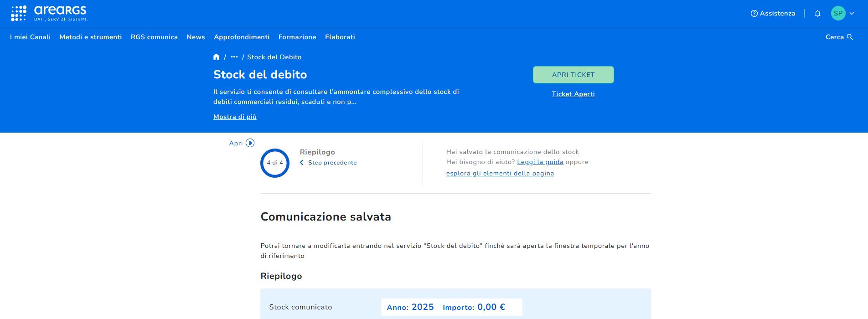Click the Assistenza help icon
The height and width of the screenshot is (319, 868).
coord(754,14)
